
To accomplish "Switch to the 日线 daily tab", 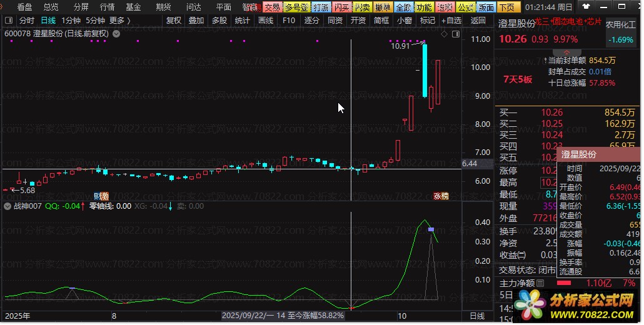I will 49,21.
